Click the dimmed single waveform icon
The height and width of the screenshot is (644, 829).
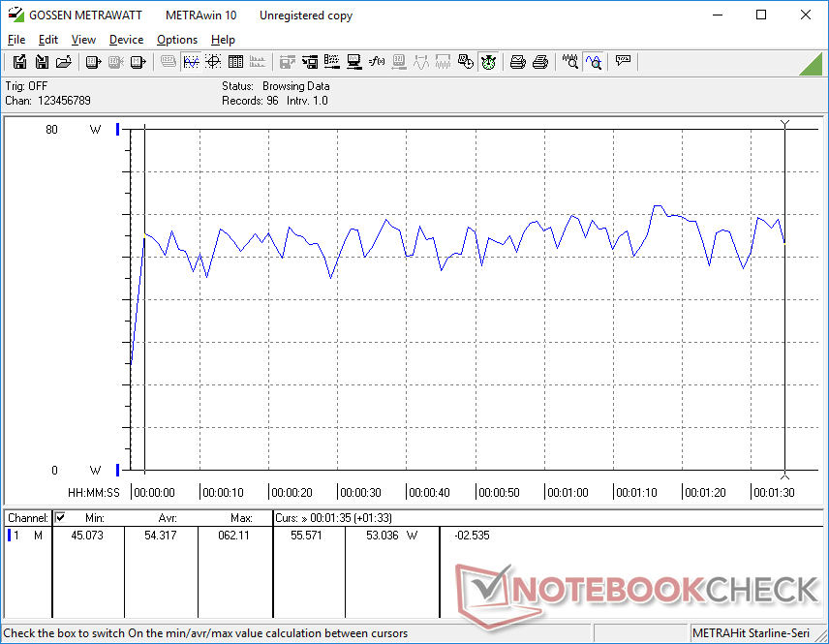pyautogui.click(x=421, y=62)
